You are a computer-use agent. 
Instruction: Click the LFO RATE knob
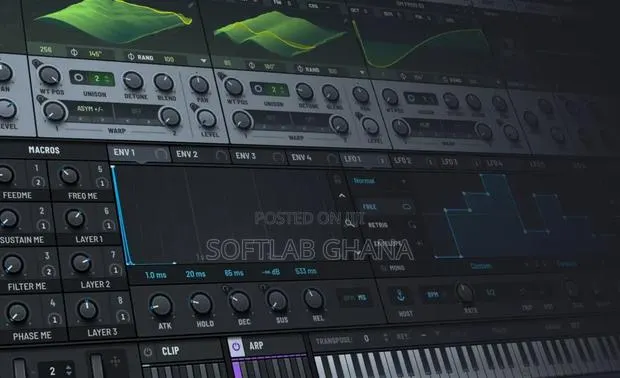pos(465,292)
